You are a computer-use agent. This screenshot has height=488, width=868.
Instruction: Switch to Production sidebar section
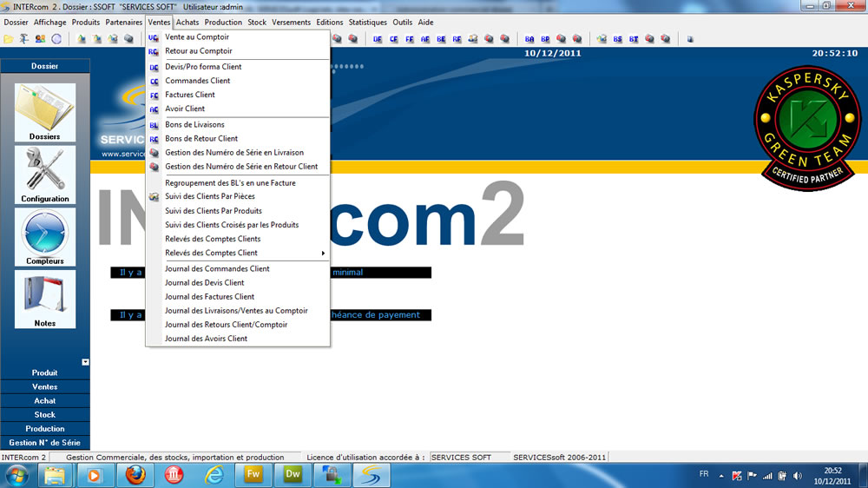(x=45, y=429)
